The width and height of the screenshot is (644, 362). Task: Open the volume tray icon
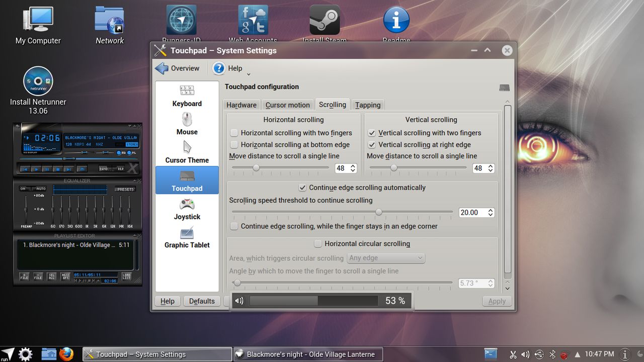pyautogui.click(x=525, y=354)
